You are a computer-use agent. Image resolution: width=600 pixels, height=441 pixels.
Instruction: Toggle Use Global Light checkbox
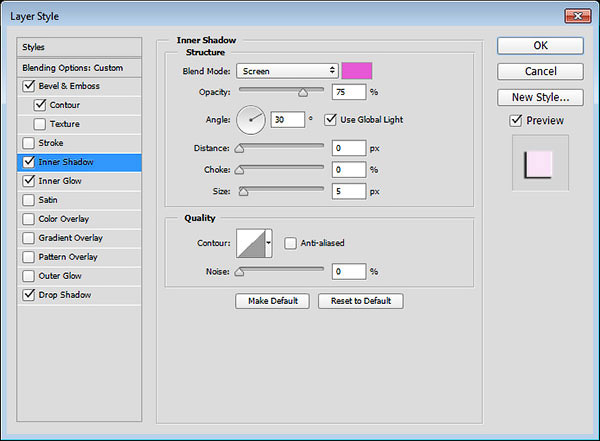point(330,119)
